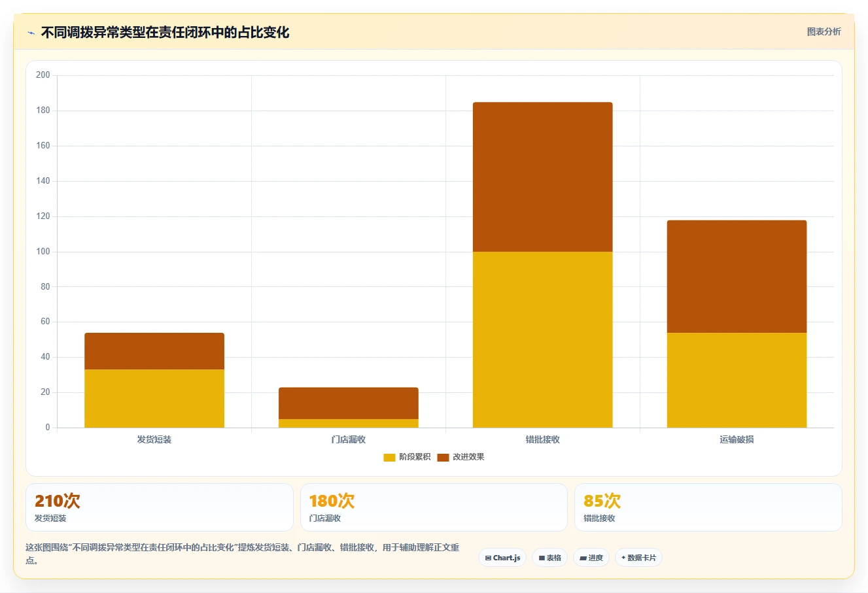Click the brown 改进效果 bar for 发货短装
This screenshot has height=593, width=868.
click(x=154, y=352)
